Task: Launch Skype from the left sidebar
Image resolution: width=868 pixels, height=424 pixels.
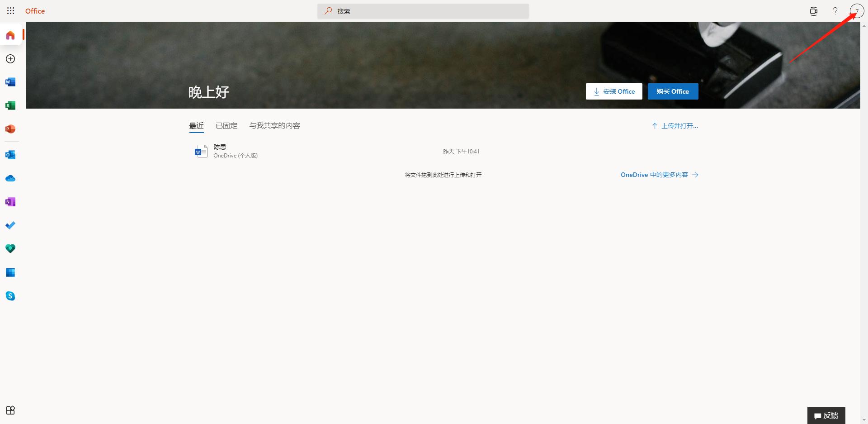Action: pyautogui.click(x=10, y=296)
